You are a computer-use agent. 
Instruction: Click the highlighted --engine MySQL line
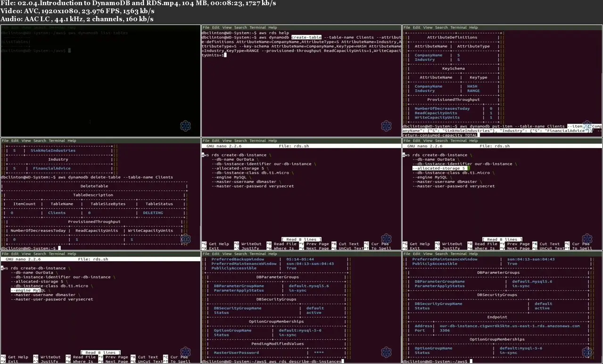(x=29, y=290)
